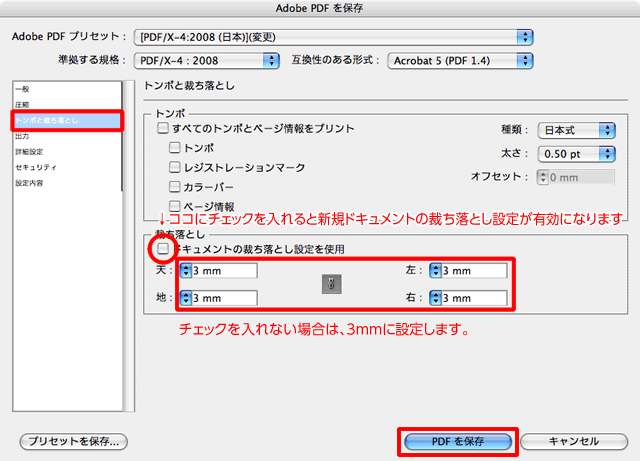640x461 pixels.
Task: Click the 右 bleed stepper arrows
Action: pos(436,298)
